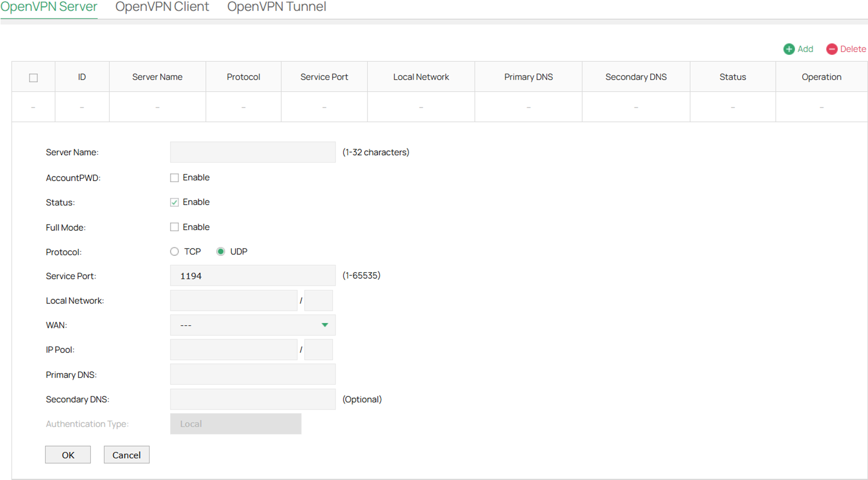Click the Secondary DNS optional field
868x480 pixels.
(252, 399)
